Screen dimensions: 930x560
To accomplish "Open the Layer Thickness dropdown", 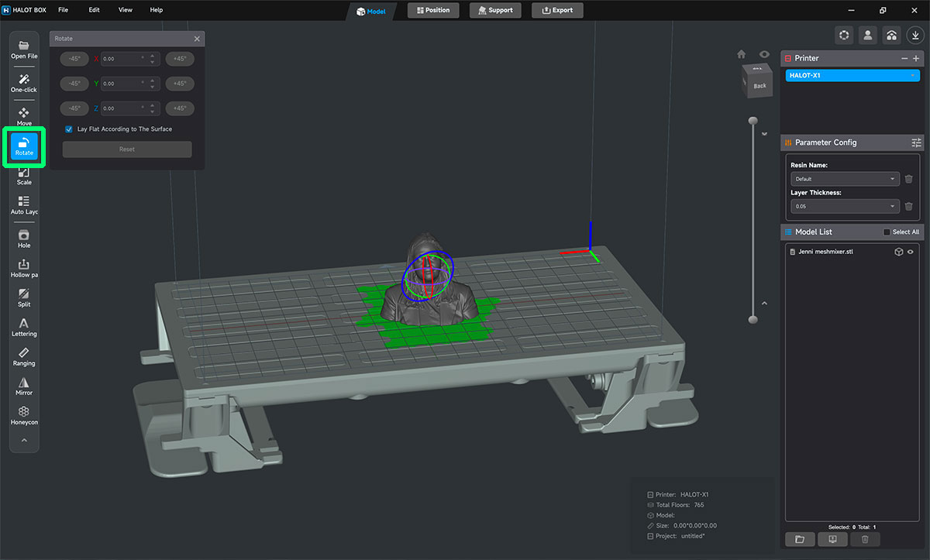I will point(845,206).
